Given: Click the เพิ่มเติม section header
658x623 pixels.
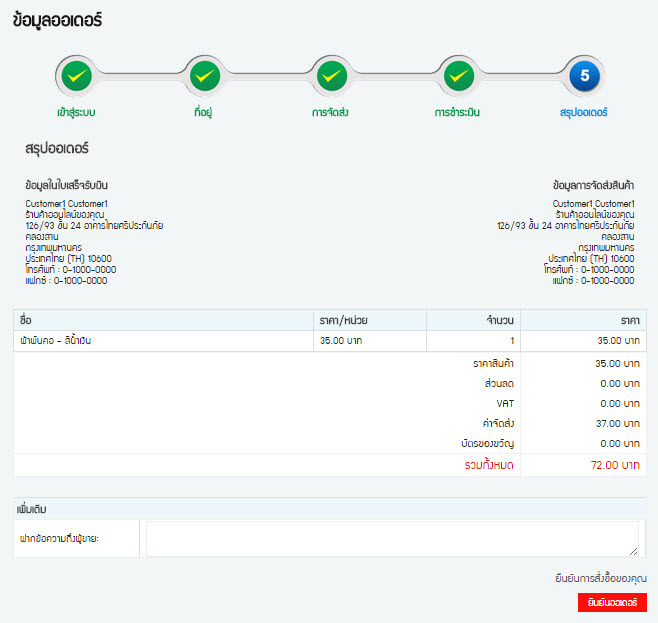Looking at the screenshot, I should pyautogui.click(x=34, y=509).
